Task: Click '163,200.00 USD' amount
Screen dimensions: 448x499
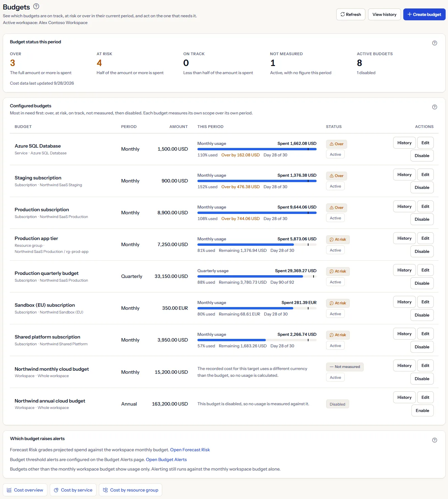Action: 170,404
